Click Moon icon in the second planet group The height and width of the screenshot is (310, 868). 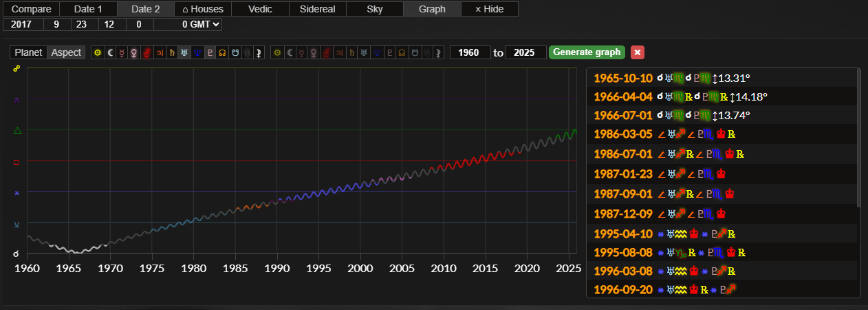[x=289, y=52]
